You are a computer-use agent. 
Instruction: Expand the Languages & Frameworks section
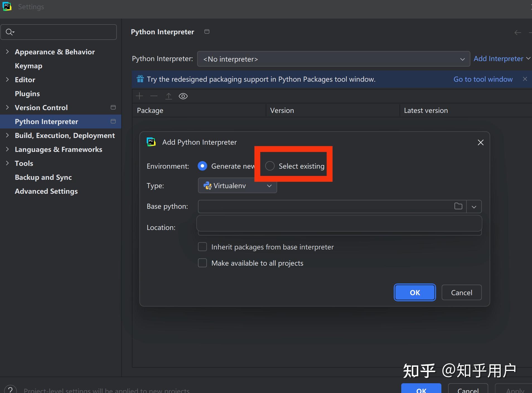7,149
